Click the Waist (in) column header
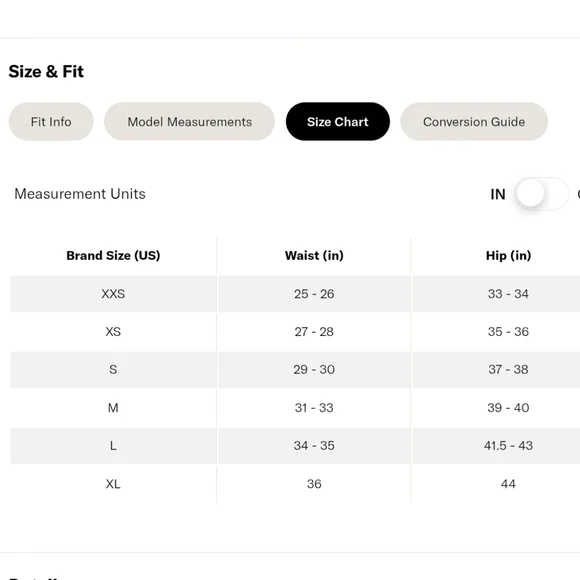This screenshot has height=580, width=580. tap(314, 256)
